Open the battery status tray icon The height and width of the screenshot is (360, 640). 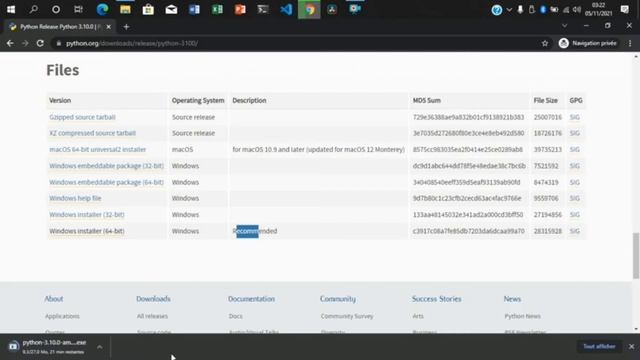[x=554, y=9]
